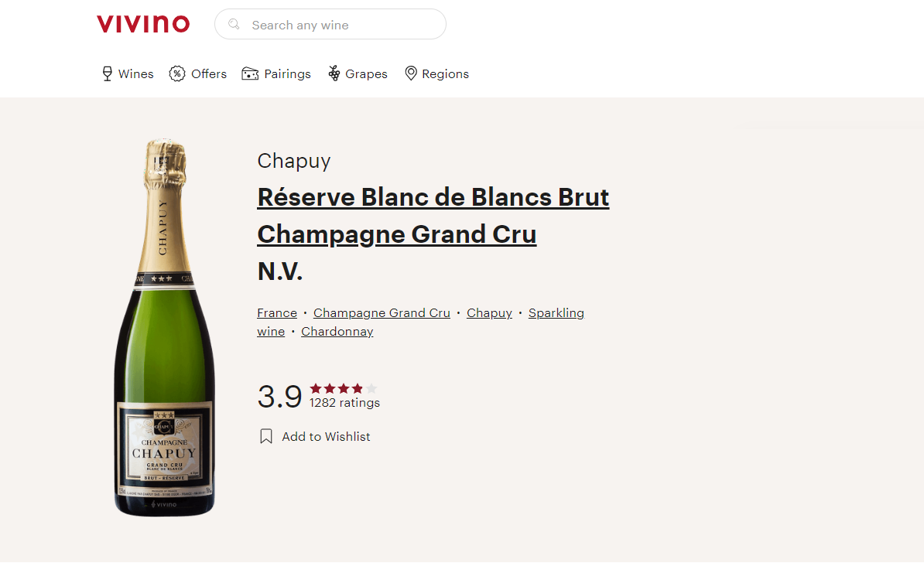Click the search magnifier icon
Viewport: 924px width, 563px height.
(x=234, y=24)
